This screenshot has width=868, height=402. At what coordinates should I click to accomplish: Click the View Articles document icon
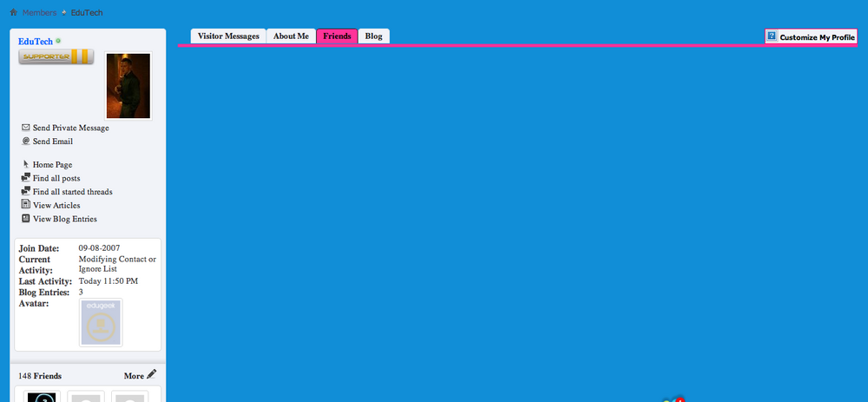point(25,204)
